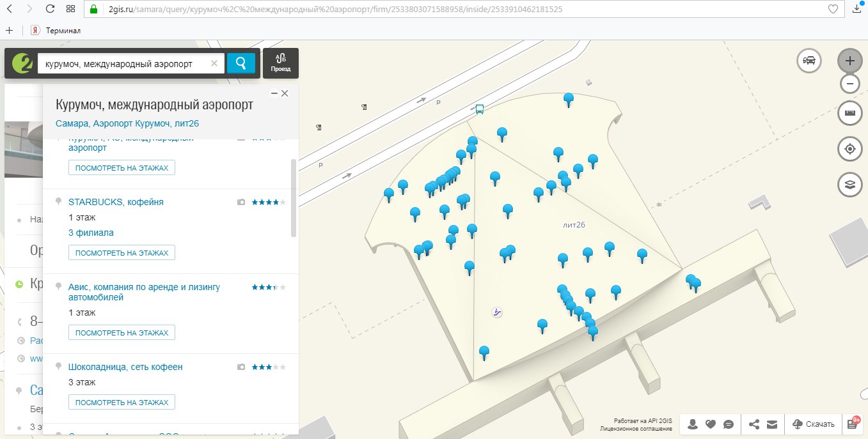
Task: Zoom in the map with plus
Action: pyautogui.click(x=850, y=61)
